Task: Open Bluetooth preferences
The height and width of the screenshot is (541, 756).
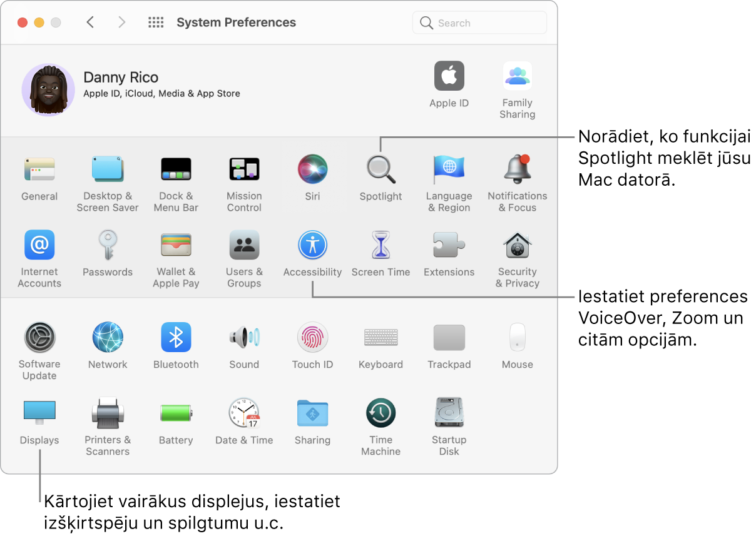Action: [176, 337]
